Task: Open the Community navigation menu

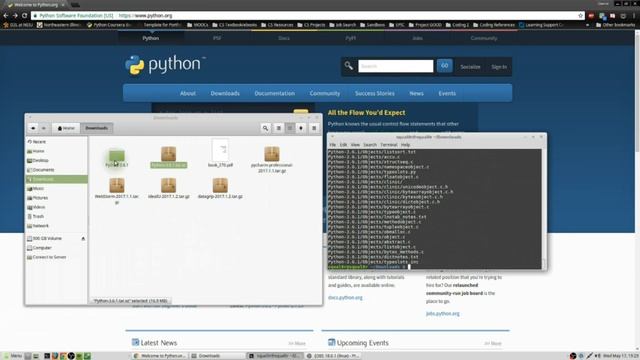Action: click(x=324, y=93)
